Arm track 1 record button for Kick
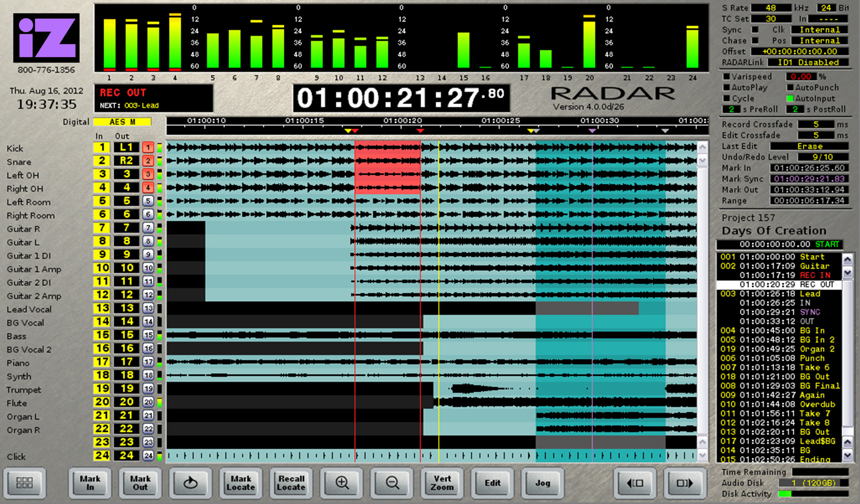Image resolution: width=860 pixels, height=504 pixels. [148, 147]
